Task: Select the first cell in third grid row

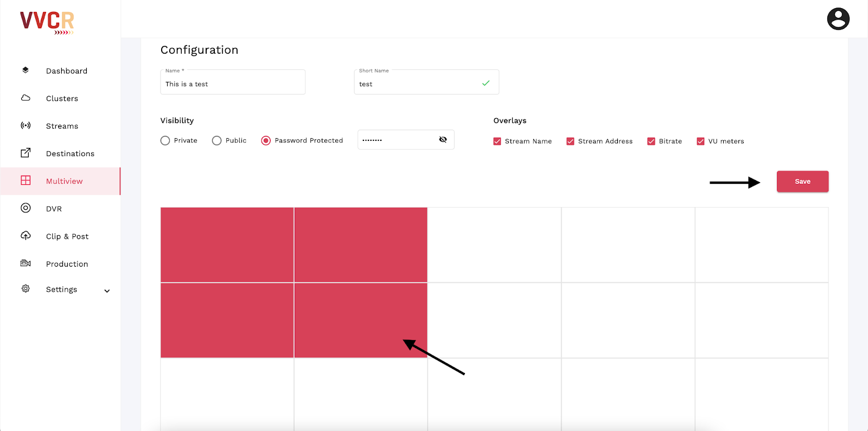Action: click(227, 395)
